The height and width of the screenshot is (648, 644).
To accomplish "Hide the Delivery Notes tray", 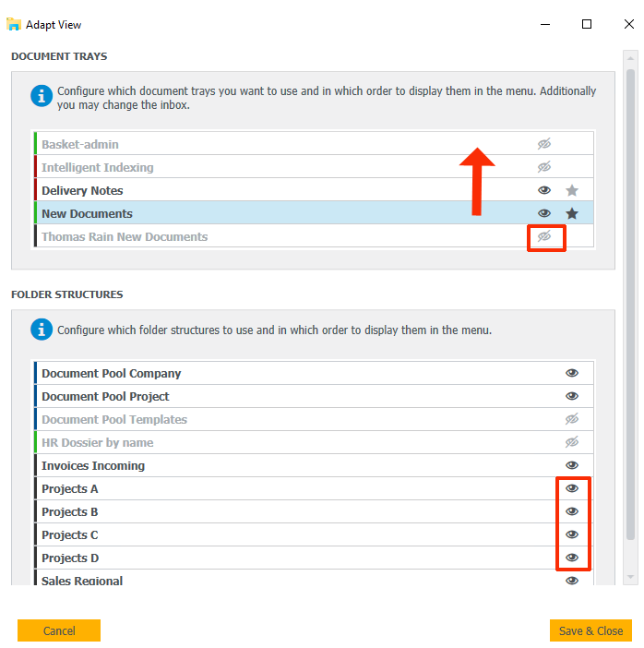I will point(544,190).
